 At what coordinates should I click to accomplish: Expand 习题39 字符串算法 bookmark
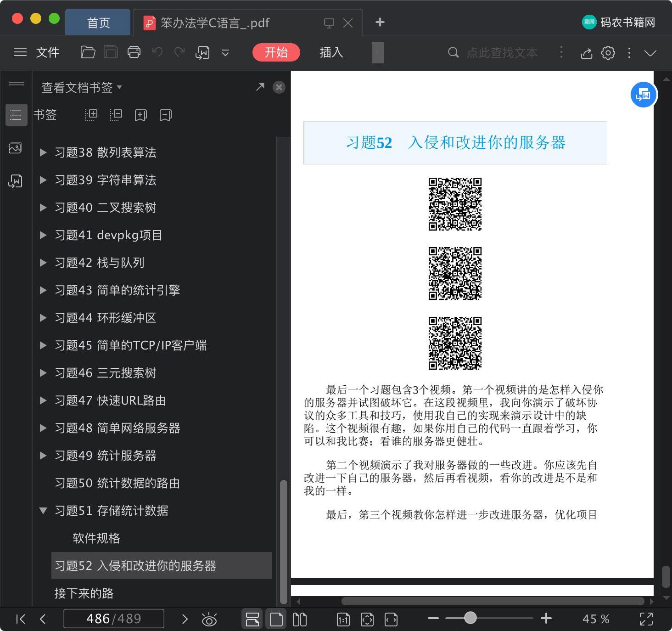pyautogui.click(x=43, y=180)
